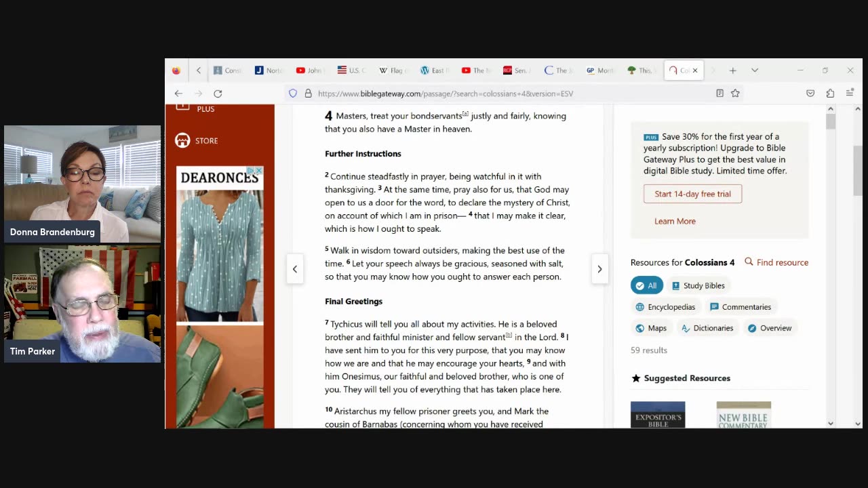Screen dimensions: 868x488
Task: Open the list all tabs dropdown
Action: click(755, 70)
